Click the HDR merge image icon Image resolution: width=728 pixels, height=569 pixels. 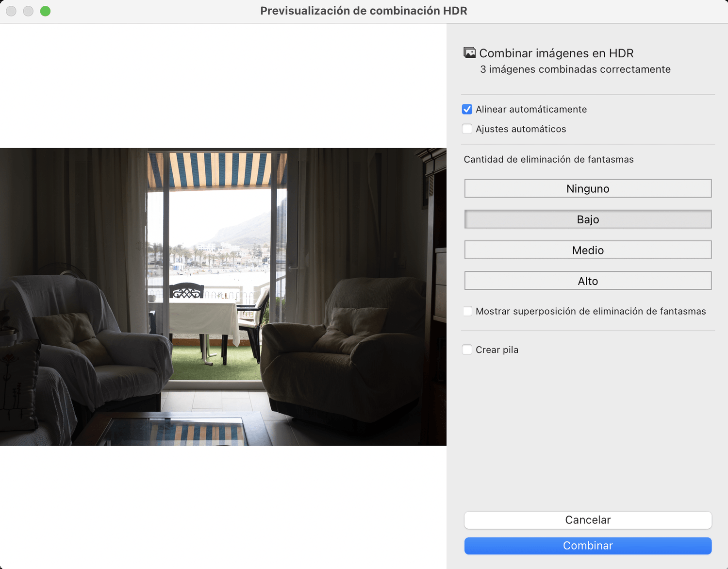pyautogui.click(x=469, y=52)
